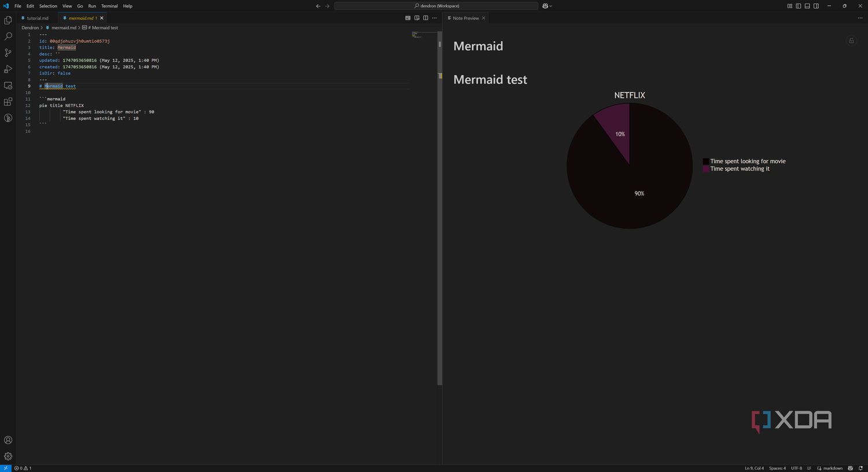The height and width of the screenshot is (472, 868).
Task: Open Markdown preview to the side icon
Action: click(417, 18)
